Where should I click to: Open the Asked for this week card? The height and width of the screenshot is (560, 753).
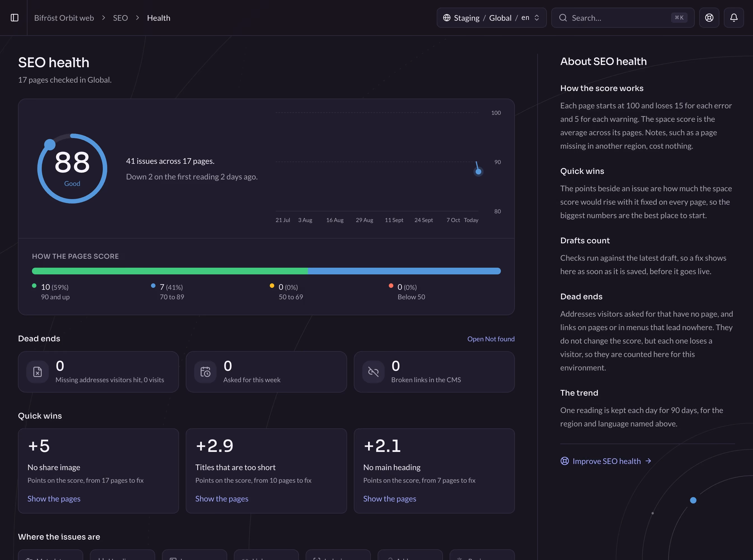coord(266,372)
